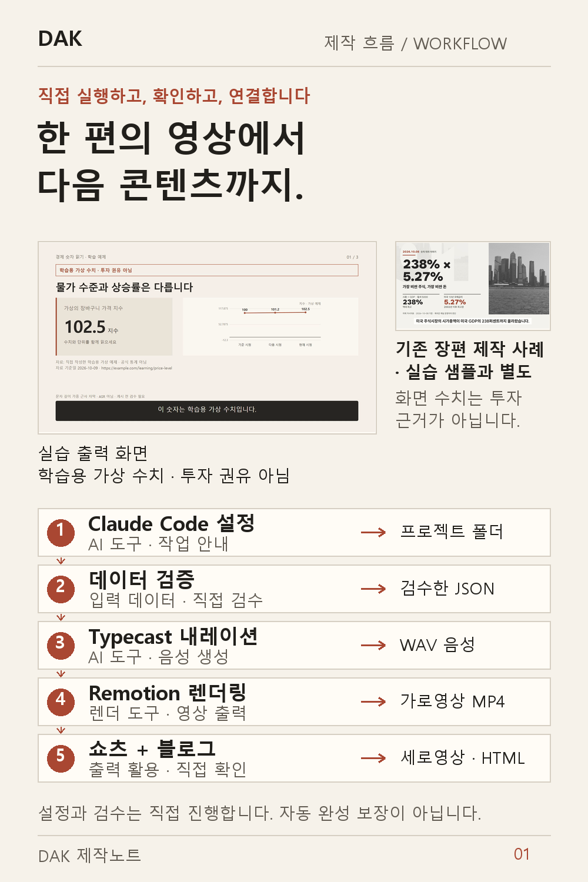Click '학습용 가상 수치 · 투자 권유 아님' below the thumbnail

(x=164, y=475)
